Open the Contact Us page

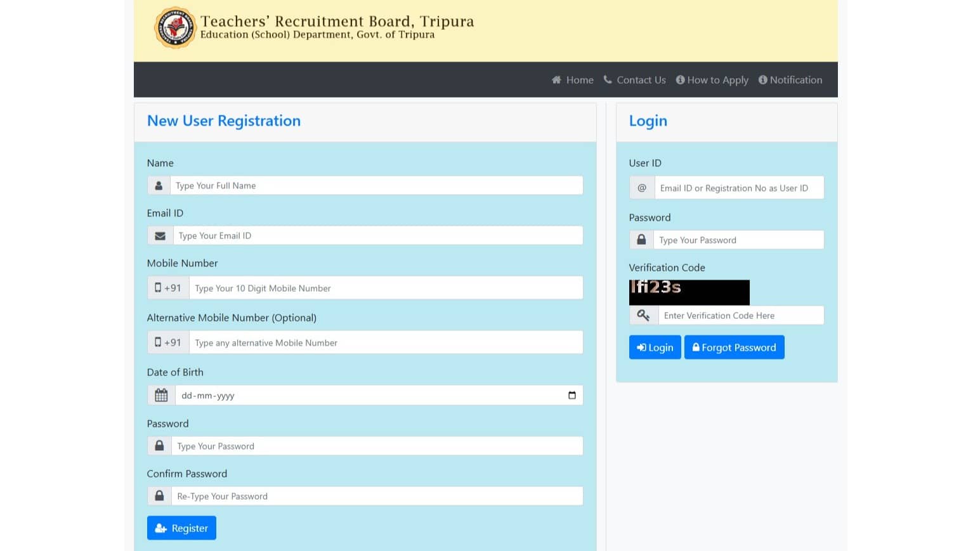(634, 80)
